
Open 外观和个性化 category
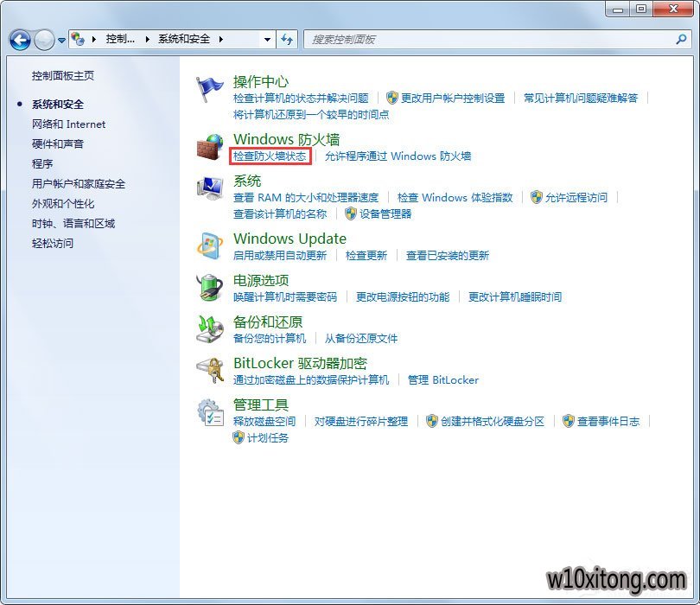point(63,204)
